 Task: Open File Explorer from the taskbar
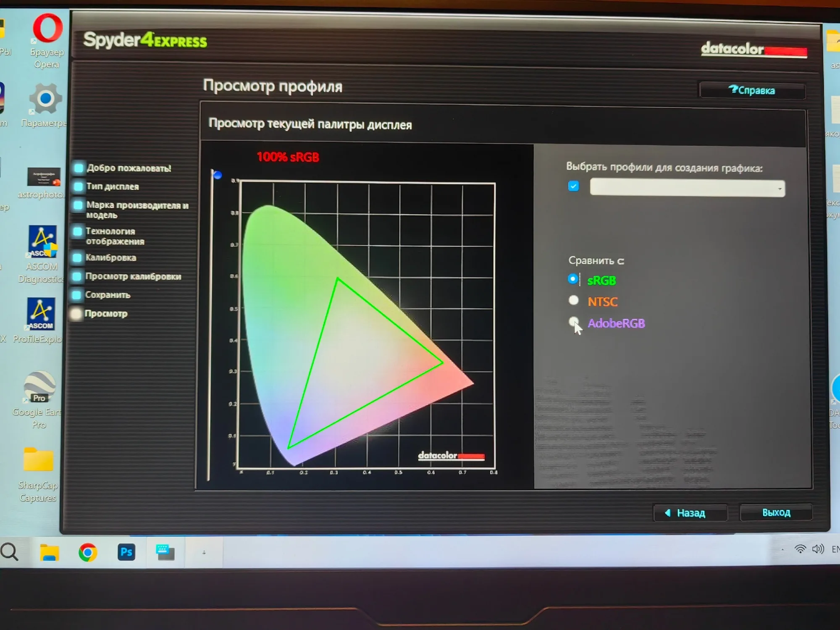pos(49,552)
